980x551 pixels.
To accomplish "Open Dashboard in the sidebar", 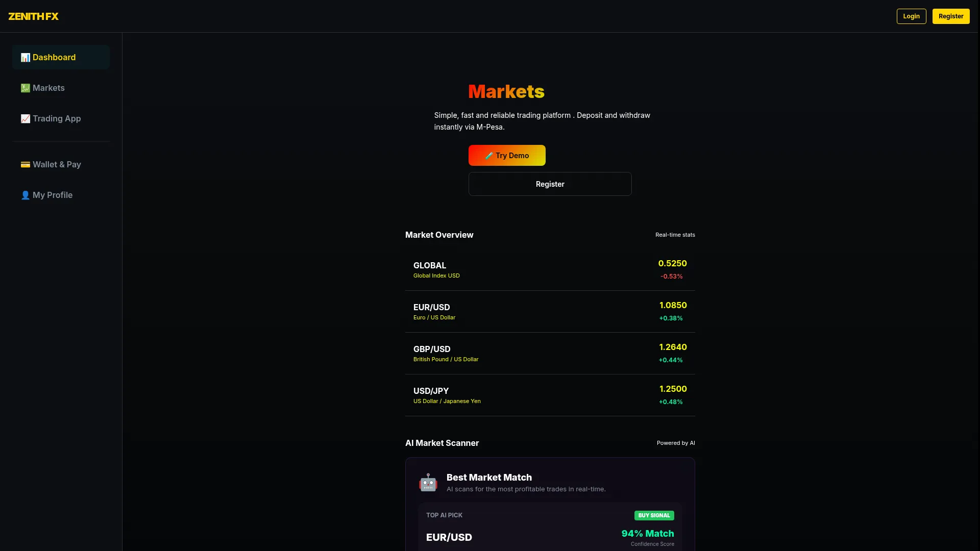I will pos(61,57).
